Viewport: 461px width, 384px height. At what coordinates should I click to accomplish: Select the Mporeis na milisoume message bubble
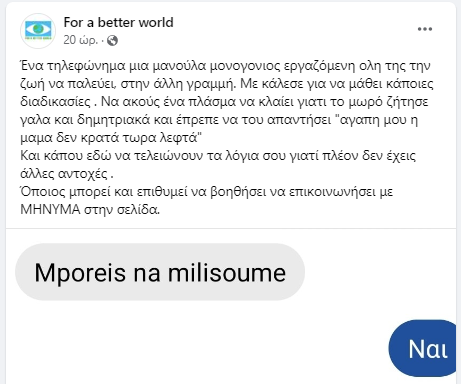point(160,272)
